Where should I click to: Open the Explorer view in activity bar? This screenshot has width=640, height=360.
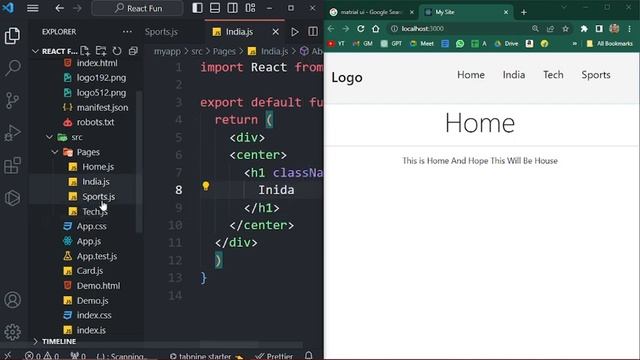[12, 36]
